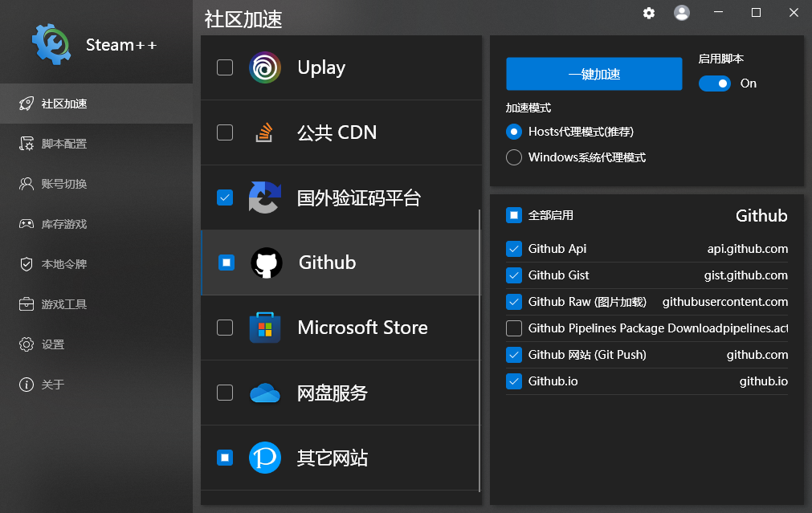The image size is (812, 513).
Task: Click the api.github.com domain text
Action: 747,249
